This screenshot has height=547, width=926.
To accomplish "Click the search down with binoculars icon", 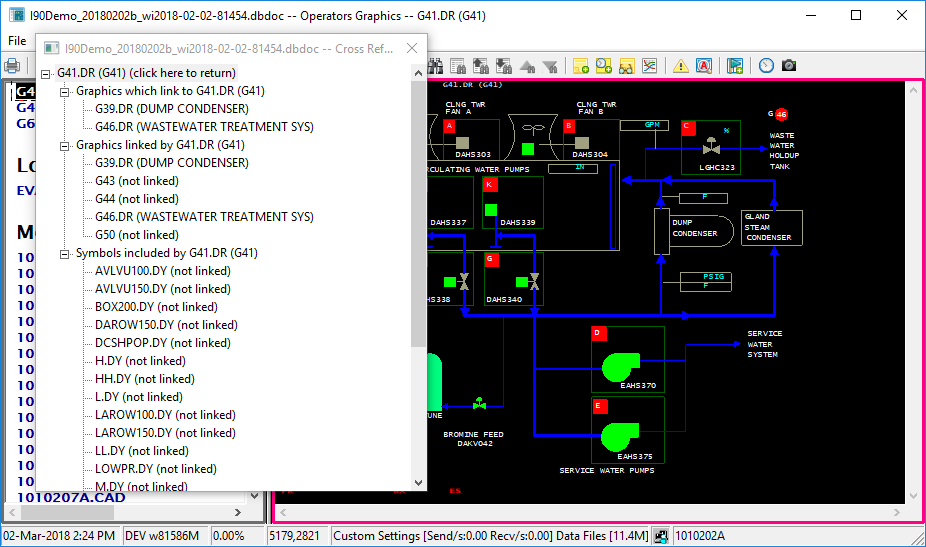I will click(x=504, y=66).
